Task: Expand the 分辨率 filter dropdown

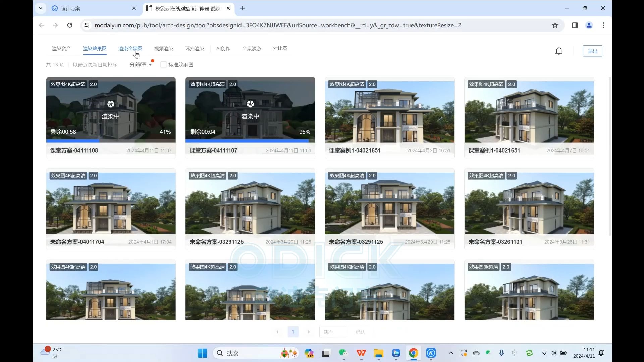Action: [141, 65]
